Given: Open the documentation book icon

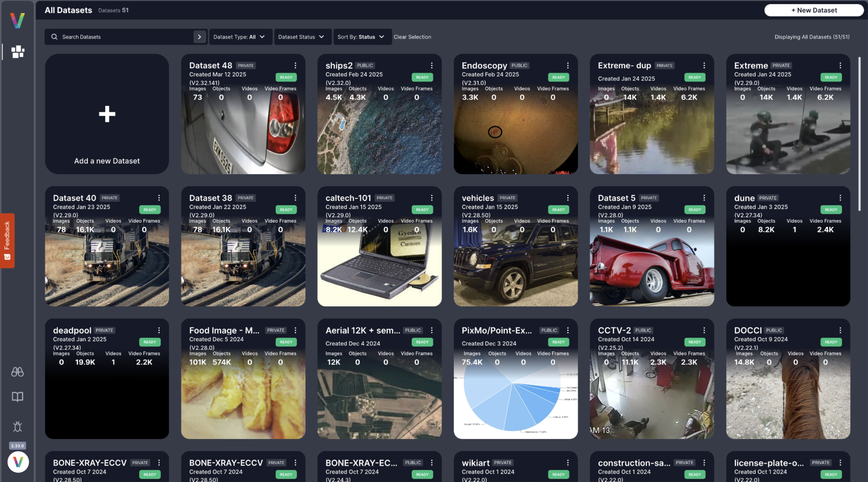Looking at the screenshot, I should click(17, 397).
